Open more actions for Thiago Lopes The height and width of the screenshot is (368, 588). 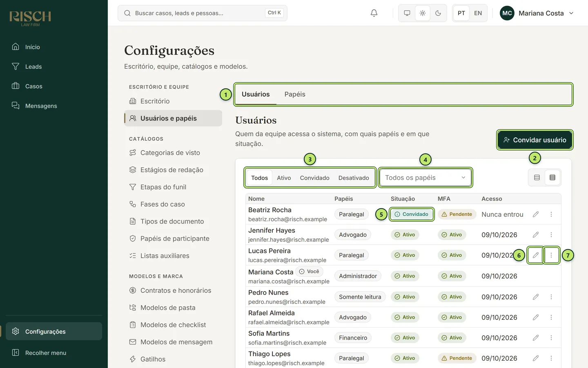click(551, 358)
